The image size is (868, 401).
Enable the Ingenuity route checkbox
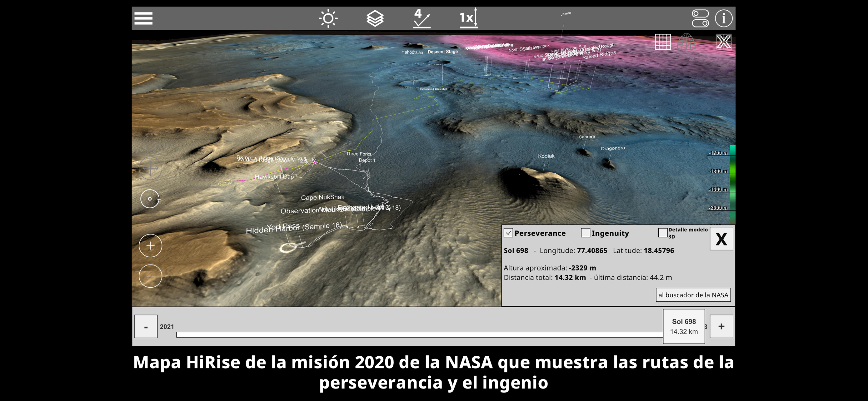pyautogui.click(x=586, y=233)
